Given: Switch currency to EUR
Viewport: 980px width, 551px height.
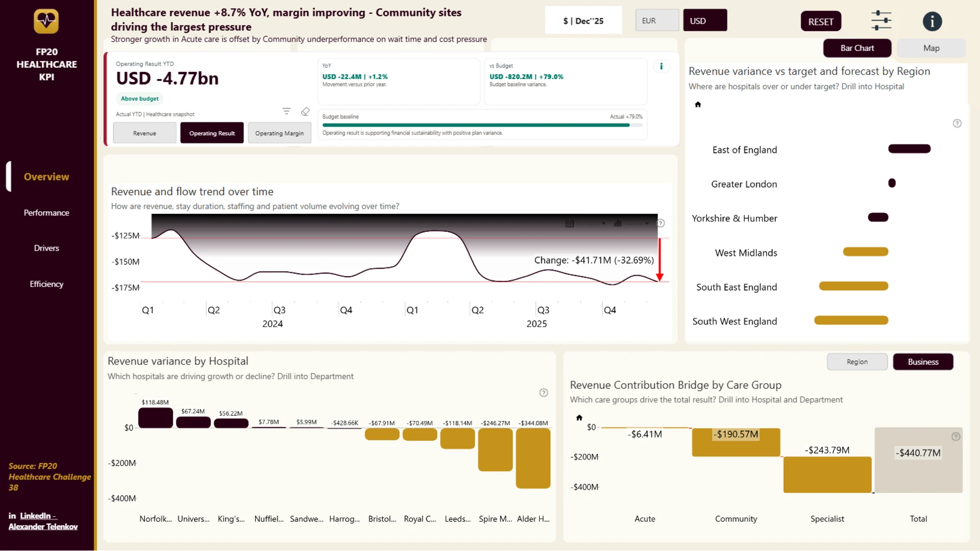Looking at the screenshot, I should coord(657,20).
